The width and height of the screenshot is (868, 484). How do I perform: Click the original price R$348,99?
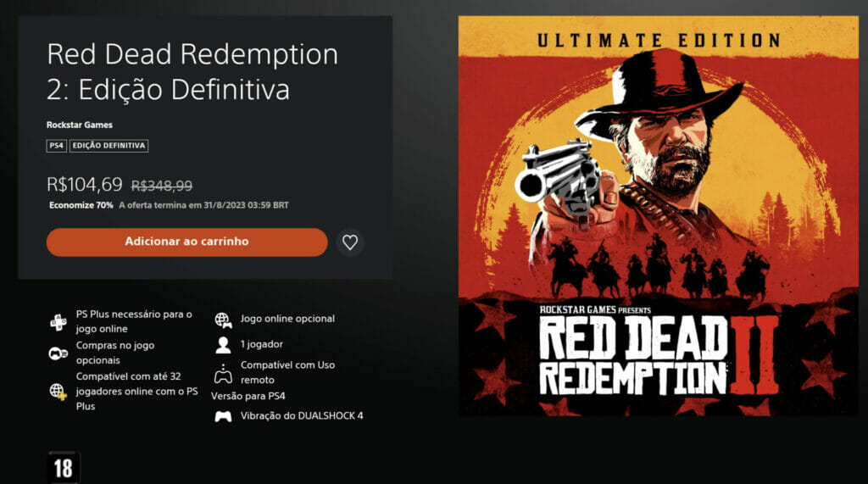162,185
